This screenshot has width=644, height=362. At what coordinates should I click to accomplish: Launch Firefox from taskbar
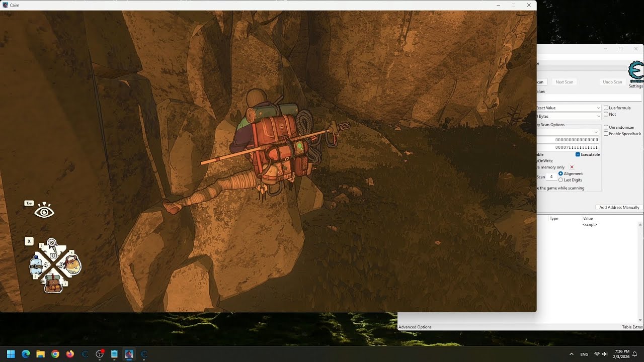click(x=70, y=354)
